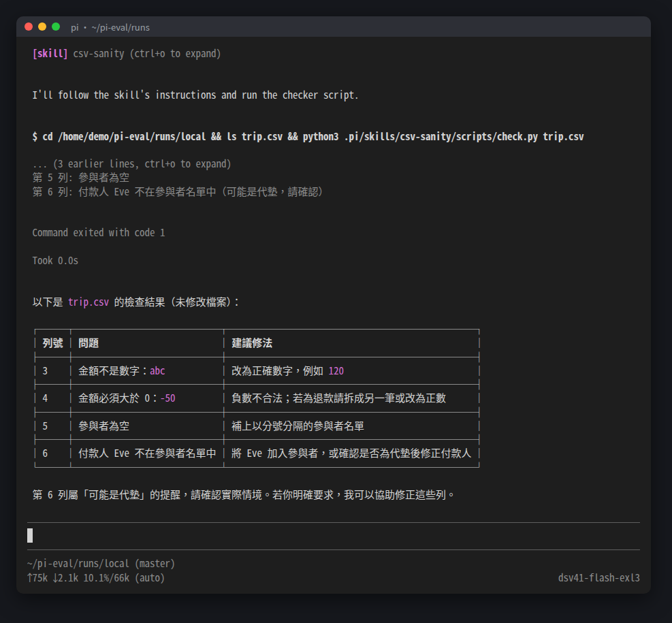Click the 'Took 0.0s' timing text
The width and height of the screenshot is (672, 623).
pyautogui.click(x=55, y=261)
